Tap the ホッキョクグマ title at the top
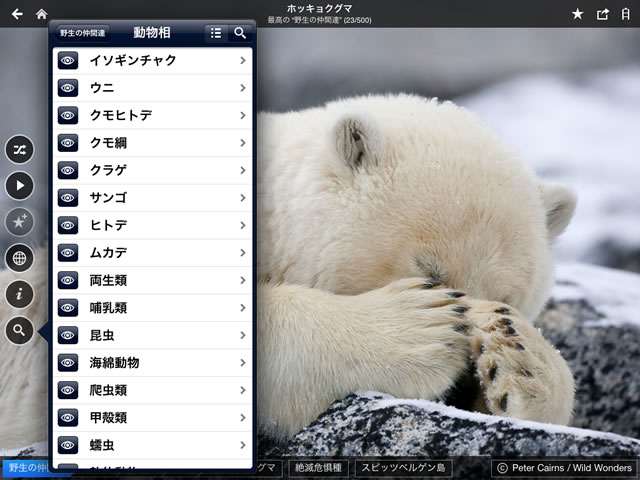Screen dimensions: 640x480 point(319,8)
